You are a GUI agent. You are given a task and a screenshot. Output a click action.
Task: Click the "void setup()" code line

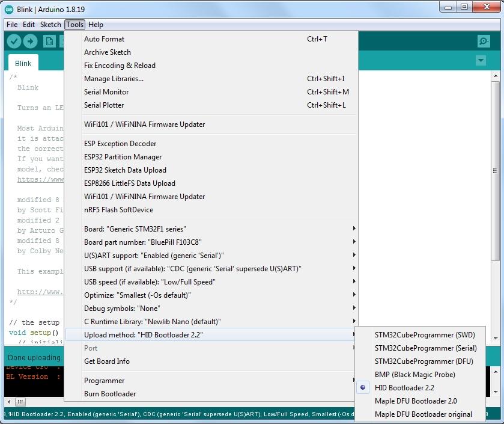34,333
